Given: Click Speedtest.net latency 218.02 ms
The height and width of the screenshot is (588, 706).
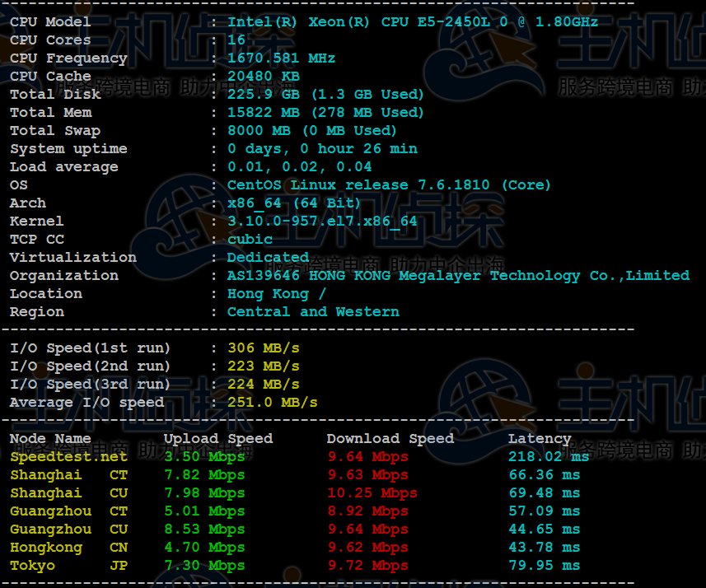Looking at the screenshot, I should tap(549, 456).
